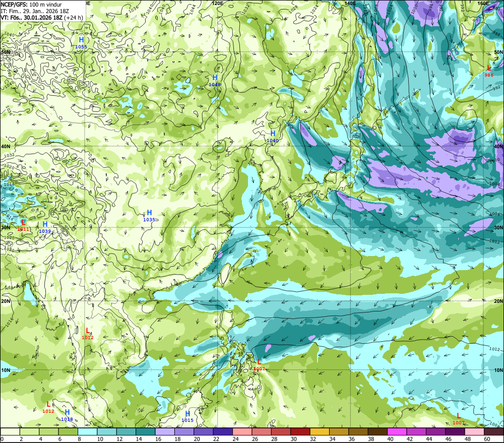Pick the green 6–8 legend swatch
This screenshot has height=443, width=504.
(x=68, y=431)
